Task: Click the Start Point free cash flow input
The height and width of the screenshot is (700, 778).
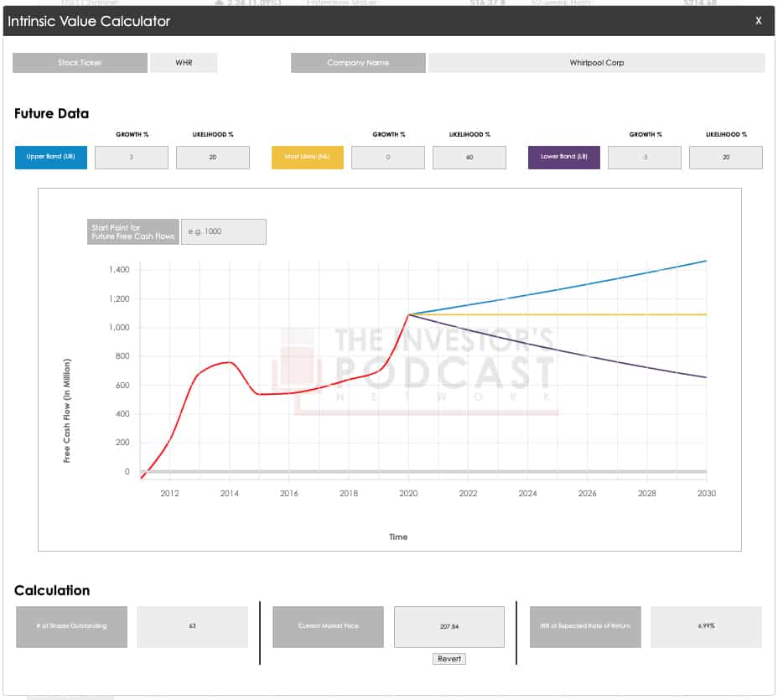Action: [224, 232]
